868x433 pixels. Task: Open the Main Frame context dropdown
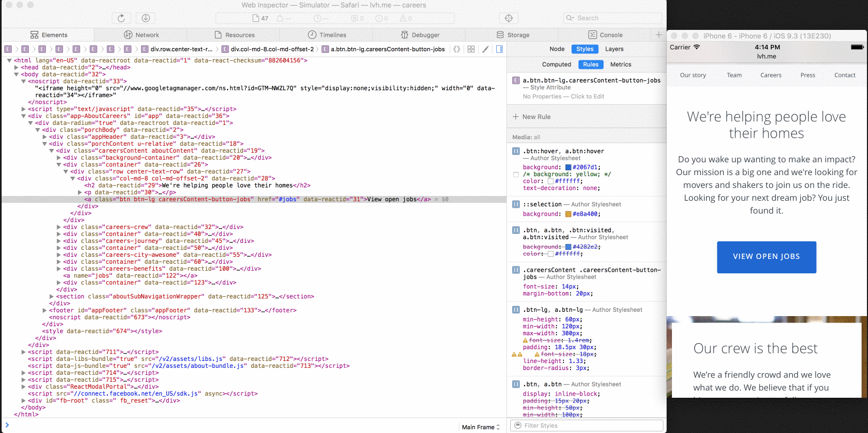click(x=481, y=427)
